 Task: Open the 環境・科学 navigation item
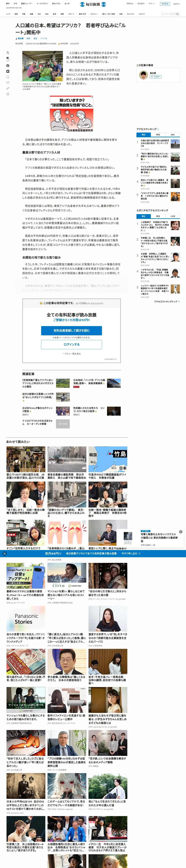point(82,14)
